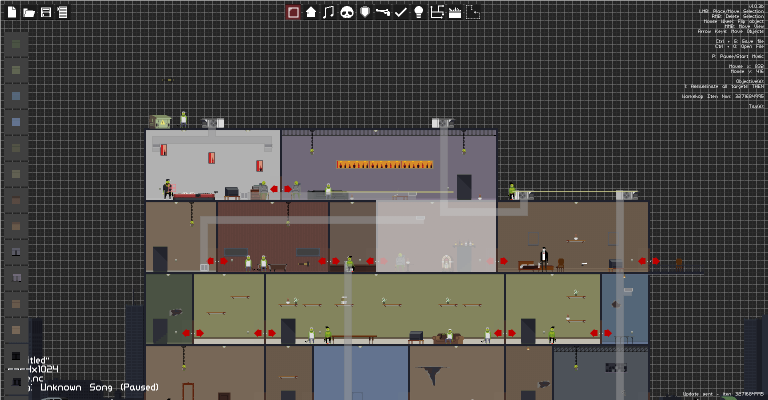Choose the skull-face enemies category
768x400 pixels.
(347, 12)
